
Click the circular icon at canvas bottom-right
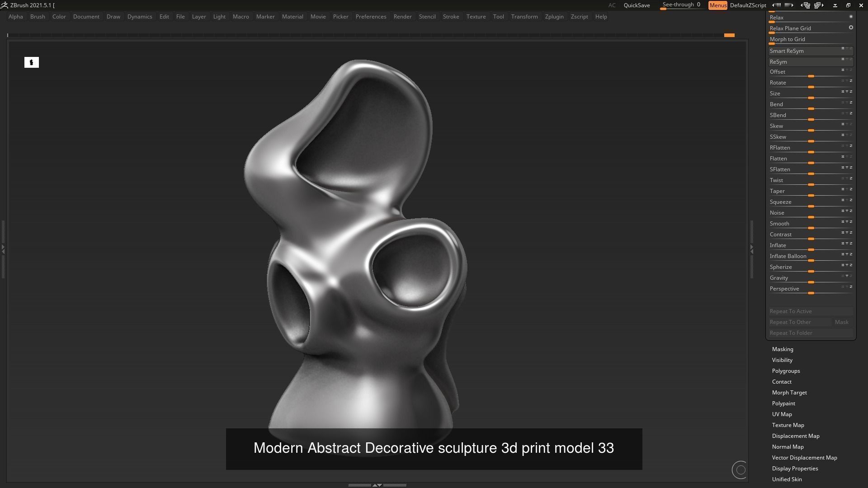[x=740, y=470]
